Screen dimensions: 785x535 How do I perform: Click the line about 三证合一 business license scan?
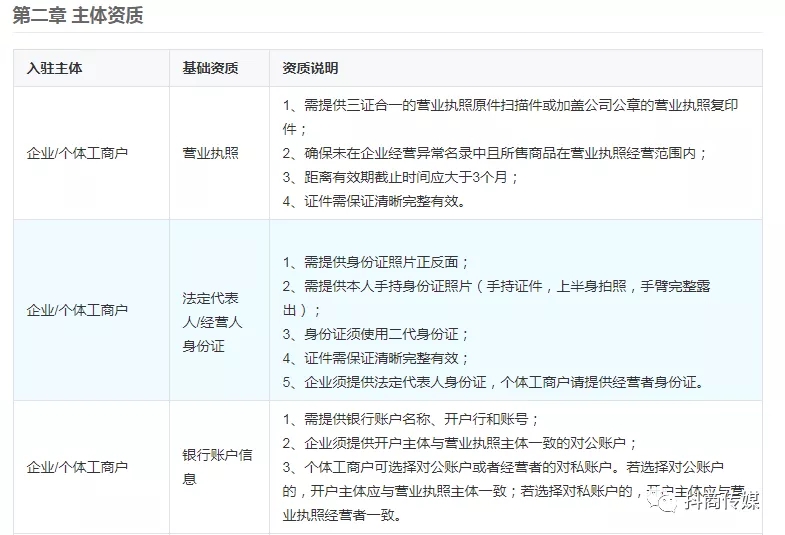pos(510,105)
